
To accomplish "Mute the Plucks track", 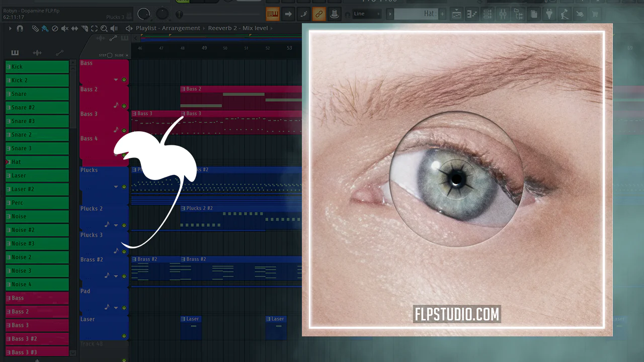I will [124, 187].
